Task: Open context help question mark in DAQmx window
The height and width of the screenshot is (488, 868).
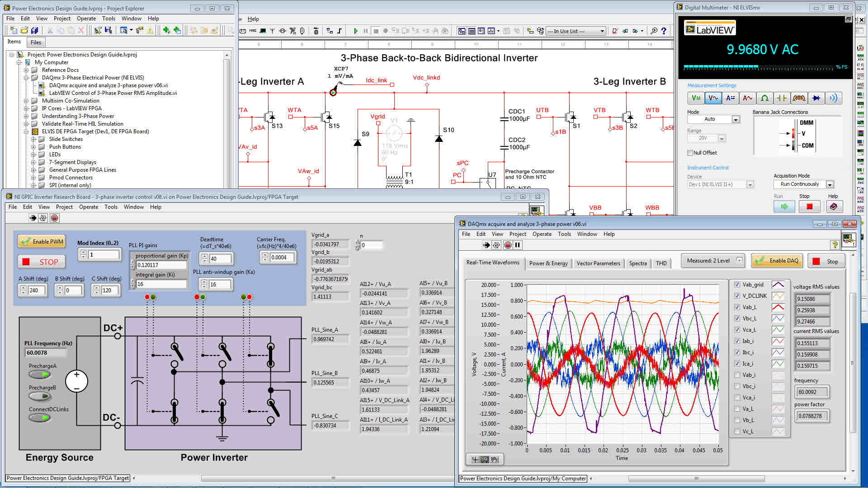Action: [x=835, y=245]
